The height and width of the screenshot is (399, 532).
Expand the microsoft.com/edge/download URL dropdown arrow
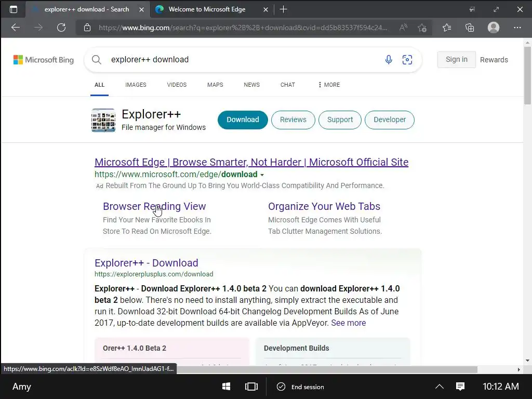point(262,175)
